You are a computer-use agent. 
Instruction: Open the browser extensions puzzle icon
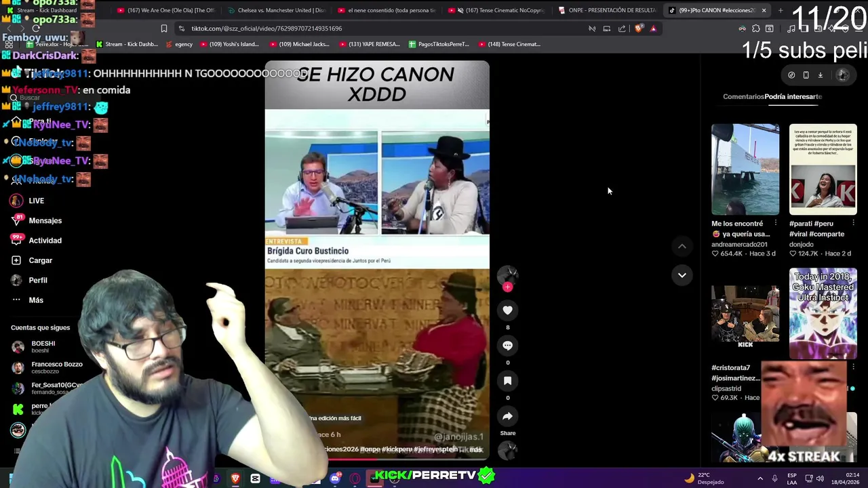(756, 28)
